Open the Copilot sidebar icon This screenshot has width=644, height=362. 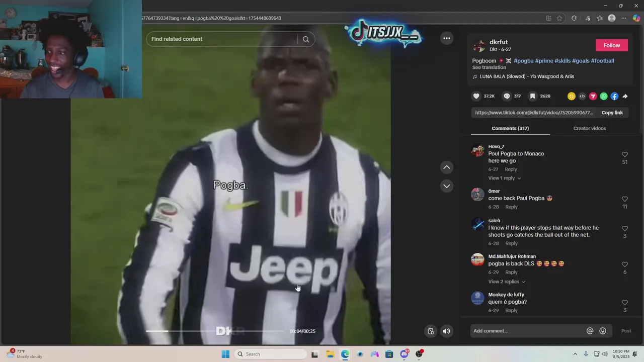tap(636, 18)
